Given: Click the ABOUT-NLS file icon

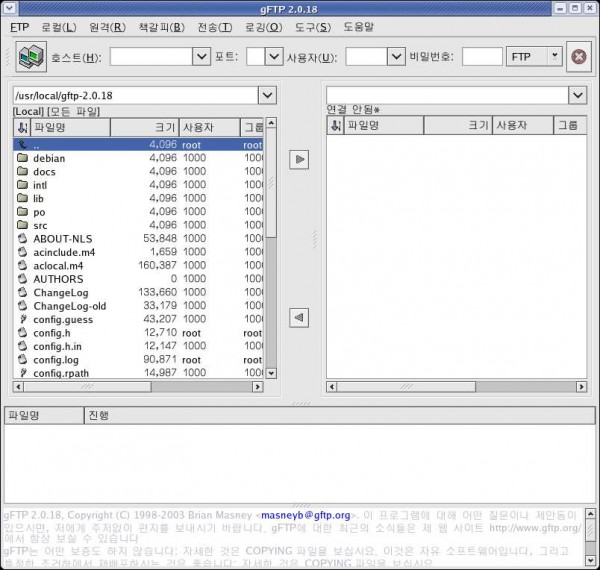Looking at the screenshot, I should click(x=23, y=238).
